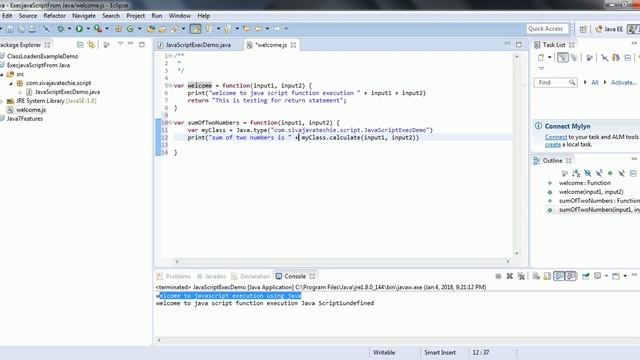This screenshot has width=640, height=360.
Task: Select Java7Features project in Package Explorer
Action: click(24, 119)
